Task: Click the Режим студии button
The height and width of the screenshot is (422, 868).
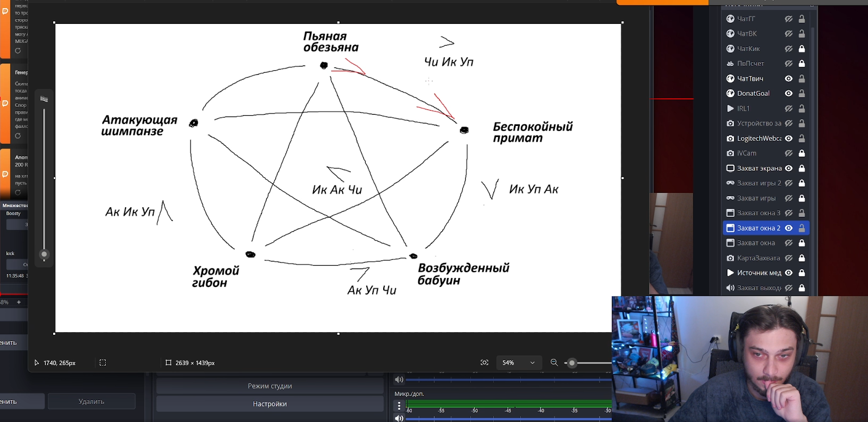Action: pyautogui.click(x=270, y=386)
